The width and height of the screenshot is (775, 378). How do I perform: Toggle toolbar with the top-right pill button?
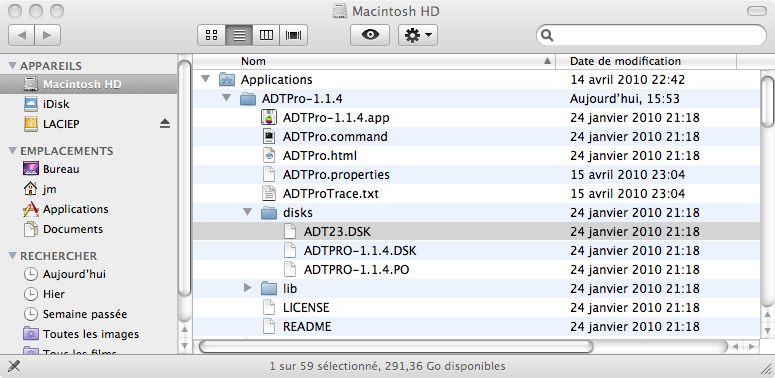pos(756,11)
